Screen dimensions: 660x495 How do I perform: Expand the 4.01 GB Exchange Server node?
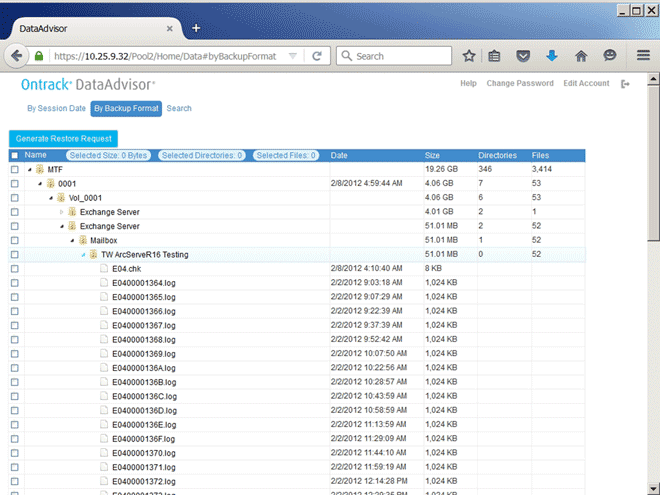click(61, 212)
